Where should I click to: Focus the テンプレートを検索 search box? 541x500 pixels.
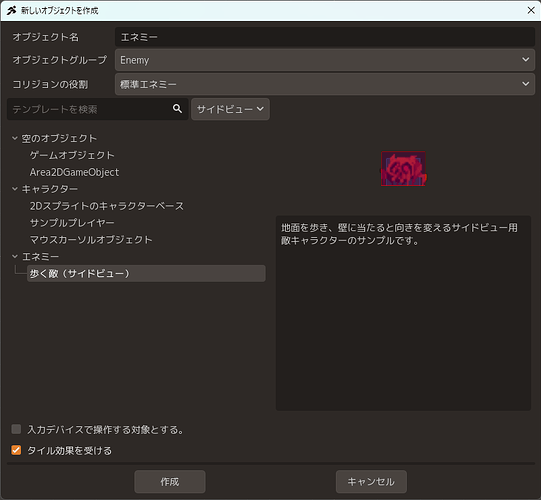[x=97, y=109]
